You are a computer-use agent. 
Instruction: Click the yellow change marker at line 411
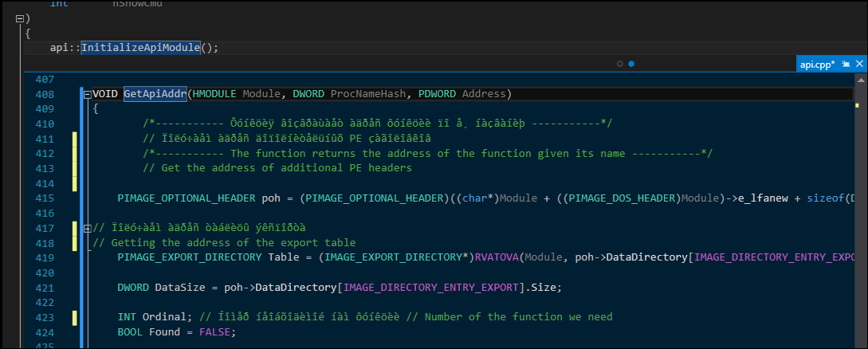[75, 139]
